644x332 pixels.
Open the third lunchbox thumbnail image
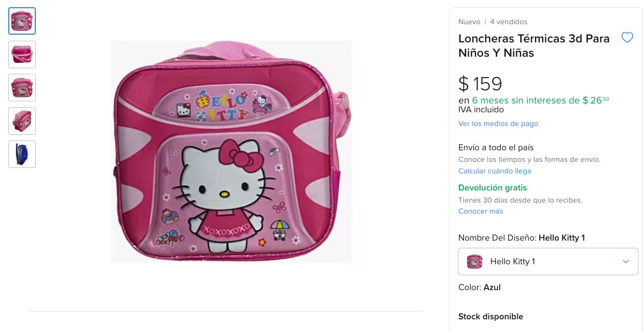pos(22,88)
